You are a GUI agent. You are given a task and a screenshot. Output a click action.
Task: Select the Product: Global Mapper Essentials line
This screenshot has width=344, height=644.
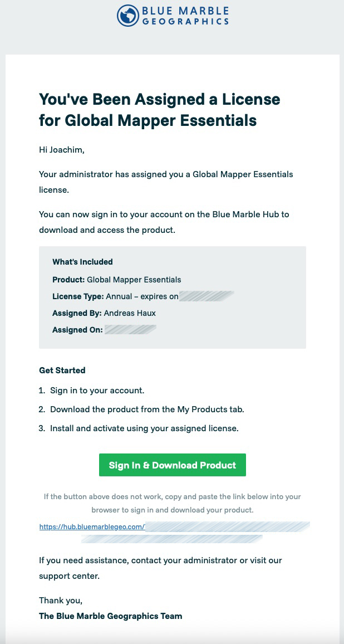[116, 280]
